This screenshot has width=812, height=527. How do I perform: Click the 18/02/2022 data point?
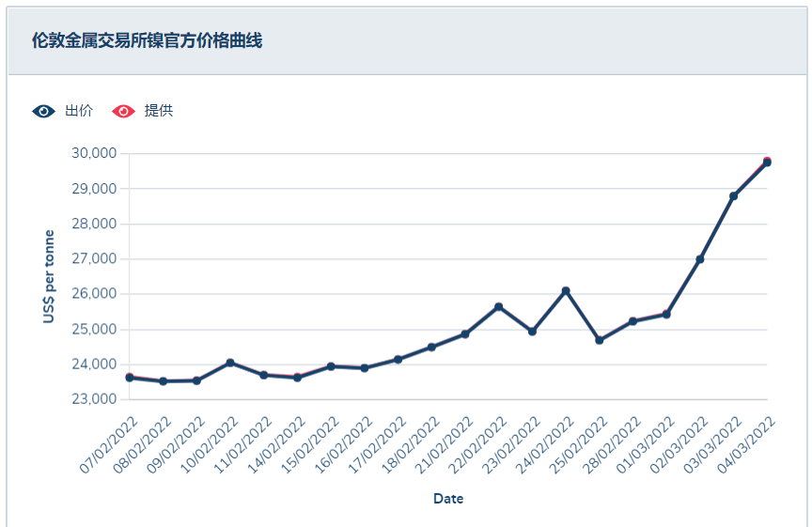431,348
